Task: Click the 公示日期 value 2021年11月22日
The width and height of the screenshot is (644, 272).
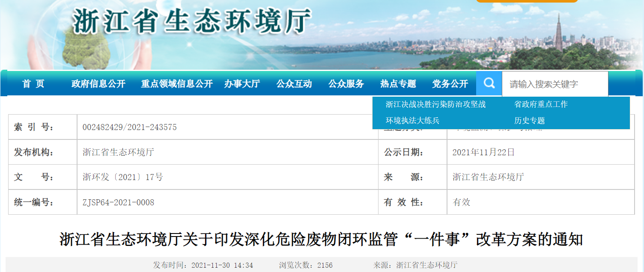Action: [x=483, y=152]
